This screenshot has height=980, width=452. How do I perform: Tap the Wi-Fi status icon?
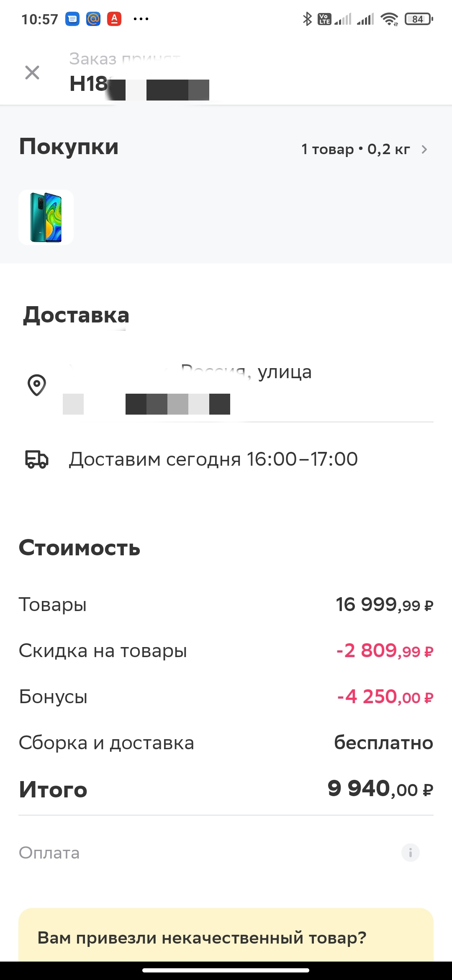click(389, 19)
